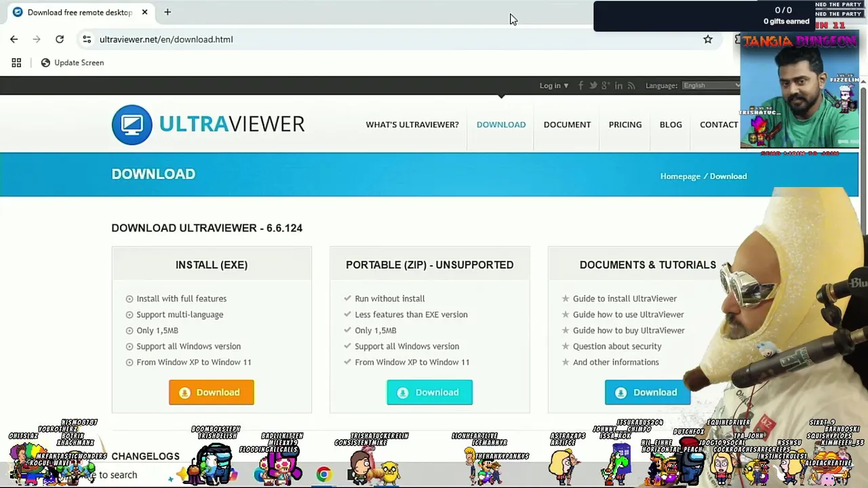
Task: Click Install with full features text
Action: pos(182,298)
